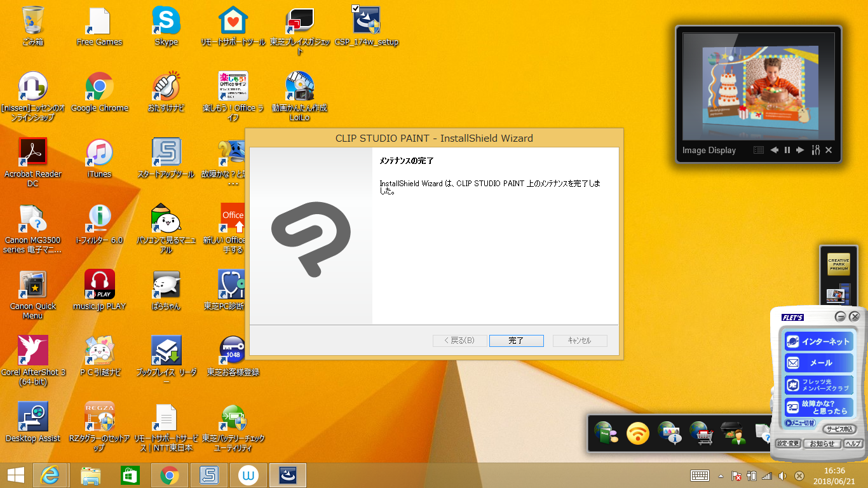Open インターネット in the FLET'S widget
The height and width of the screenshot is (488, 868).
point(818,341)
